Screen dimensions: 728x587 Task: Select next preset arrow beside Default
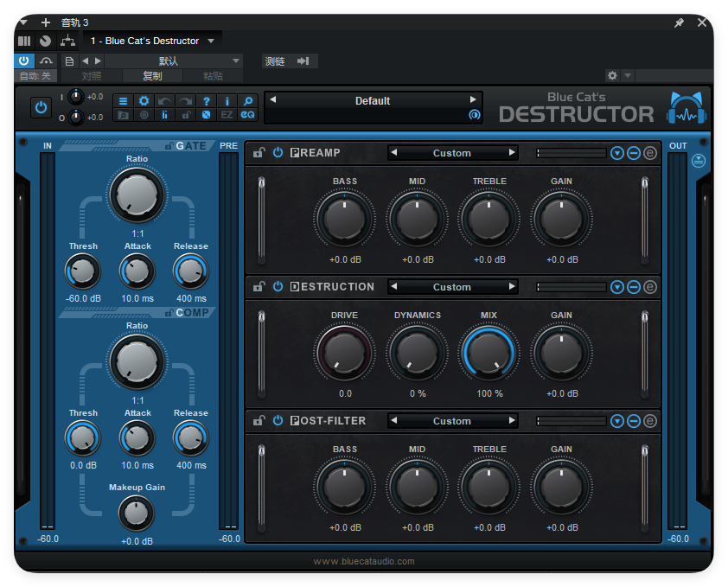coord(473,99)
